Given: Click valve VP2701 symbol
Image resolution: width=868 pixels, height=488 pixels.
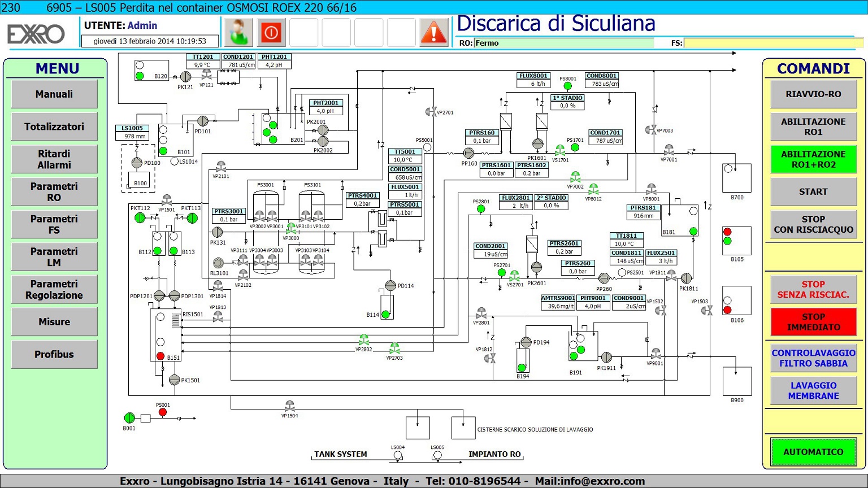Looking at the screenshot, I should (x=431, y=112).
